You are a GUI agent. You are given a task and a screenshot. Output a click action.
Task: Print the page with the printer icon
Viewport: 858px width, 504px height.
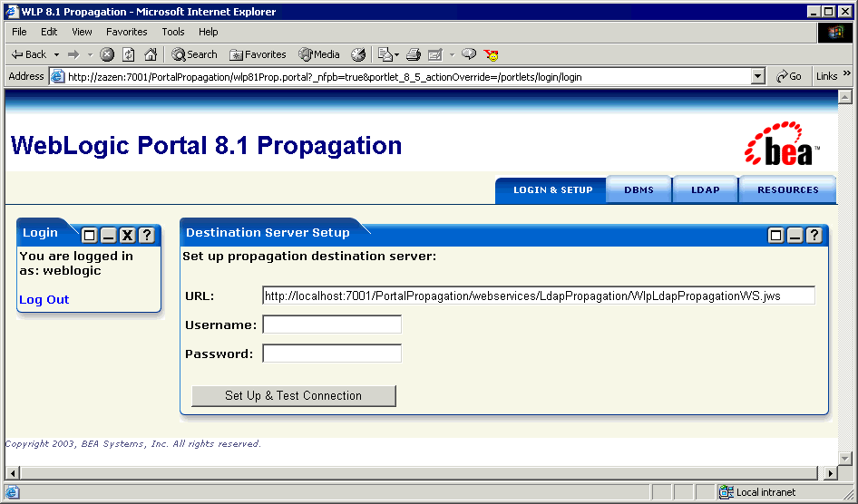point(414,54)
